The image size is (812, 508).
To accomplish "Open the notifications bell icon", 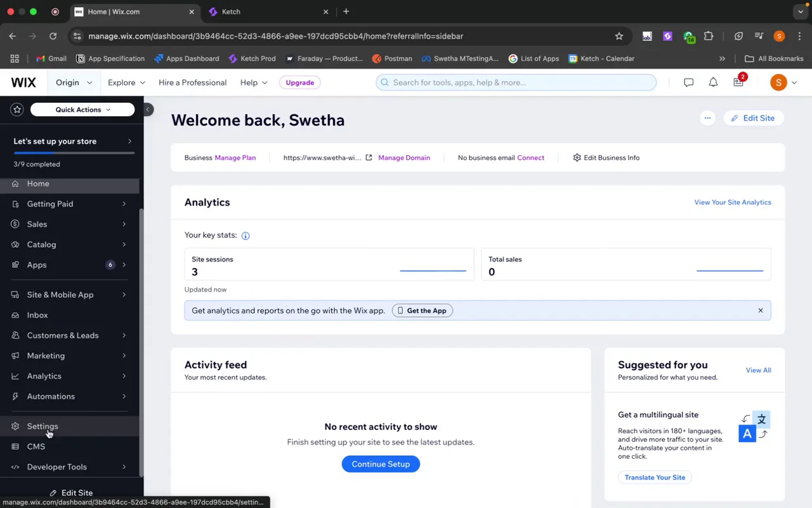I will (713, 83).
